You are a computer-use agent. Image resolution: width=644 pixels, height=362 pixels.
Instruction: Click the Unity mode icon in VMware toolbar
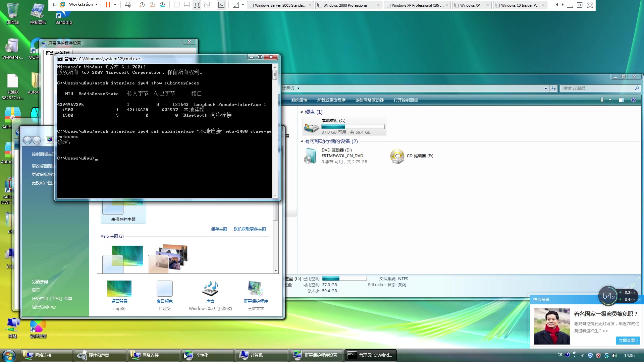click(207, 5)
